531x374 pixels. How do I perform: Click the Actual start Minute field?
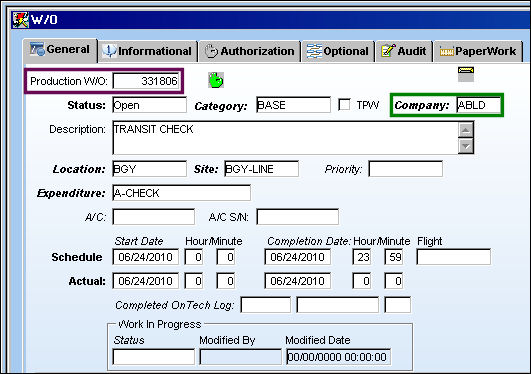(226, 281)
